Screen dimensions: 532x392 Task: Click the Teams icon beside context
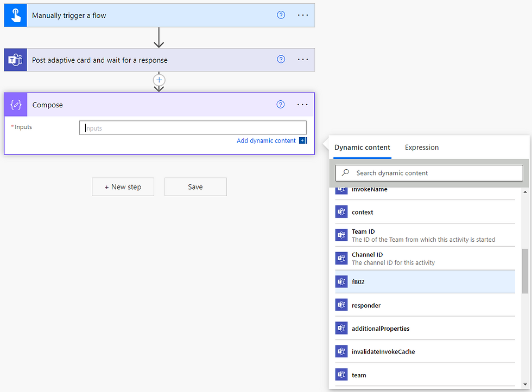pos(341,212)
